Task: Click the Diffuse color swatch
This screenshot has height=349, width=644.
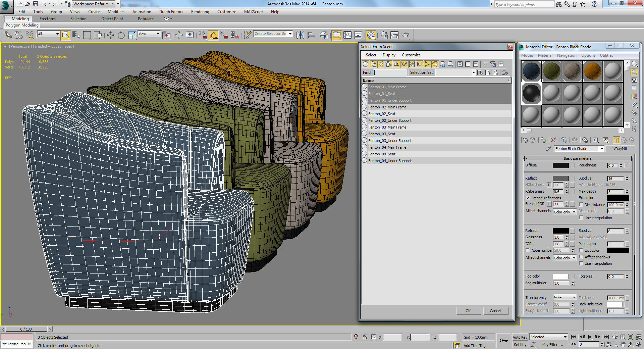Action: [x=561, y=165]
